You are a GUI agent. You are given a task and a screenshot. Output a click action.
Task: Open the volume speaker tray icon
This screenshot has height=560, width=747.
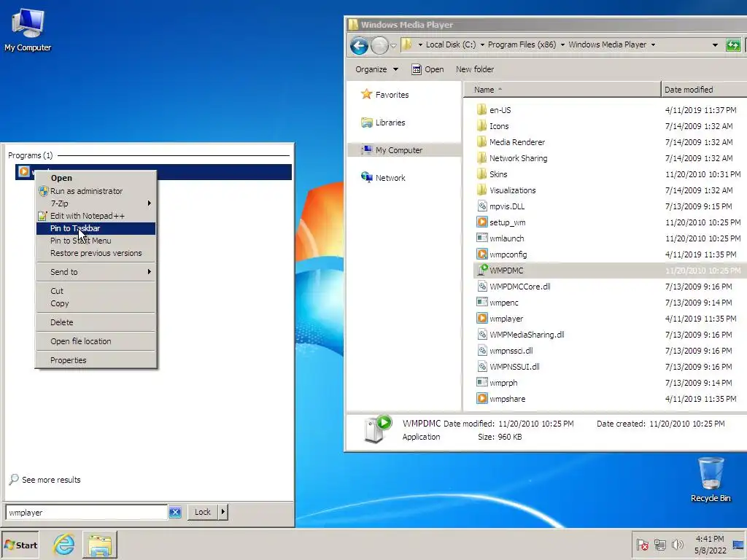677,544
